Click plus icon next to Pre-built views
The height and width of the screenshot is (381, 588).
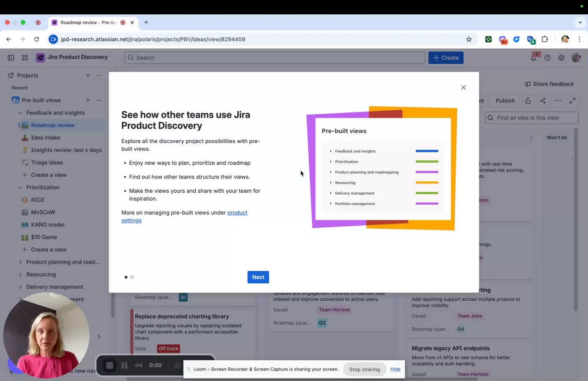(88, 100)
